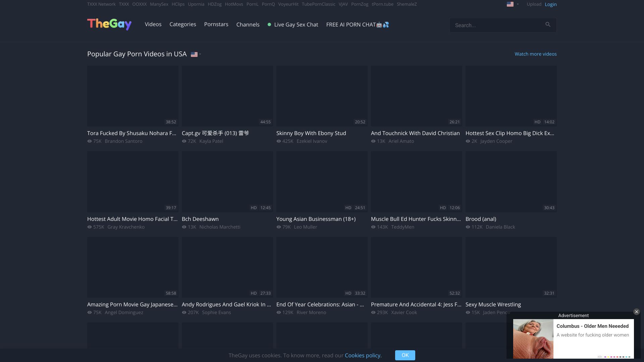Click the HD badge on Bch Deeshawn thumbnail
644x362 pixels.
click(254, 208)
